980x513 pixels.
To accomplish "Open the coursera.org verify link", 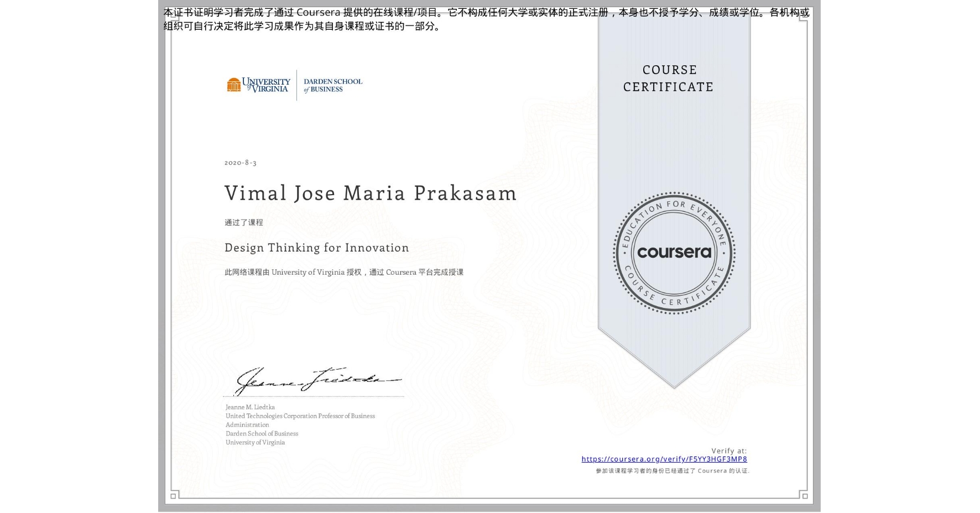I will pos(664,459).
